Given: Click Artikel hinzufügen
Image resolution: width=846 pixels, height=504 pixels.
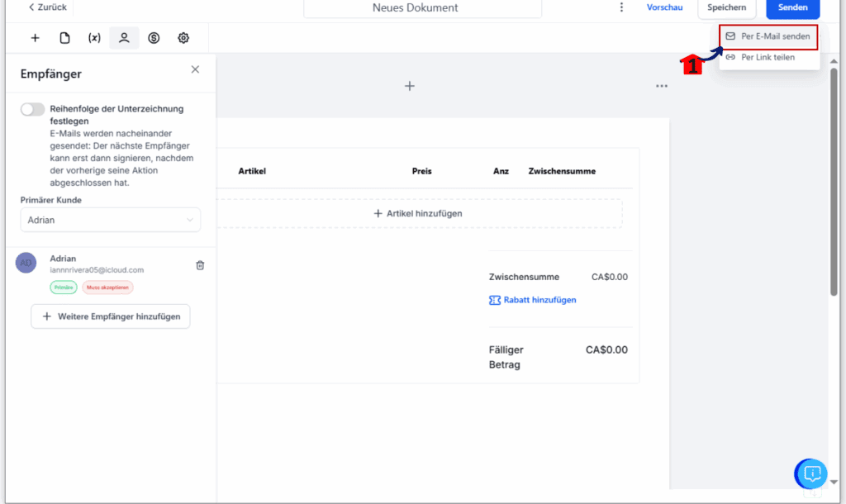Looking at the screenshot, I should (x=417, y=213).
